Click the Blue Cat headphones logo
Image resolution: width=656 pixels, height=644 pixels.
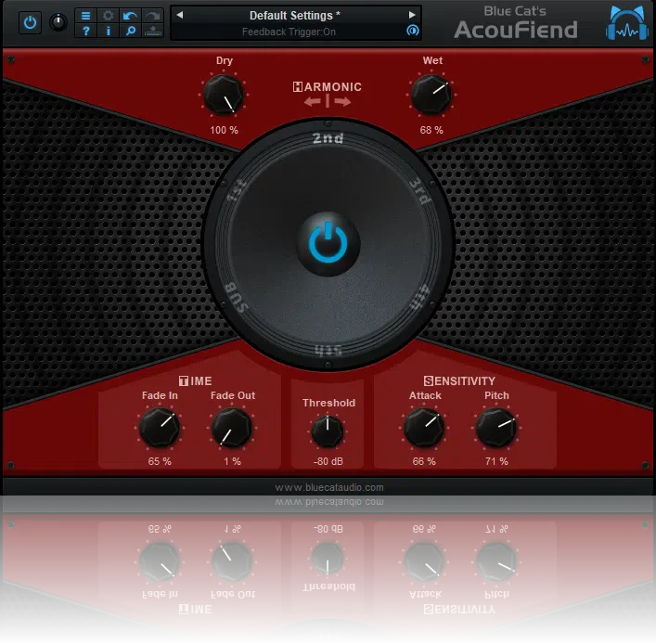627,23
